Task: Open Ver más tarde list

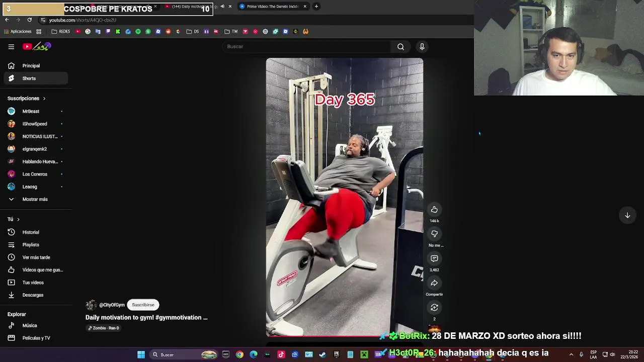Action: 35,257
